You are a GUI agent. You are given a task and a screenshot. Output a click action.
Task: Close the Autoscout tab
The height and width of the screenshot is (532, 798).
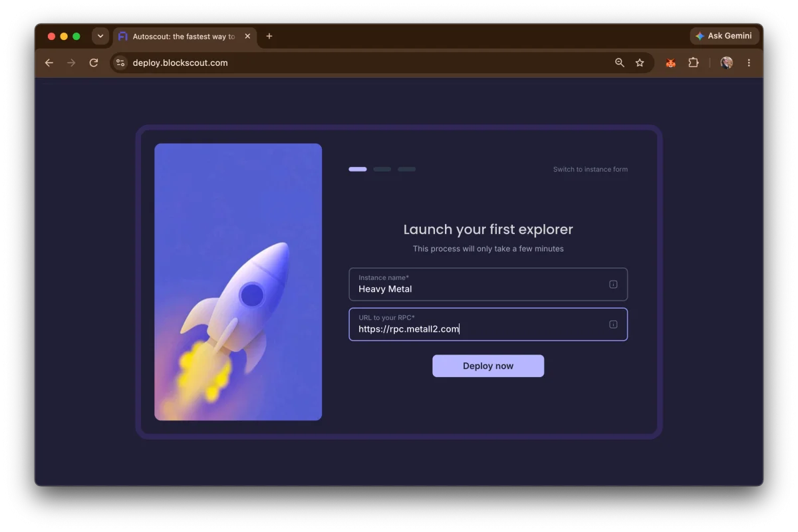pyautogui.click(x=247, y=36)
